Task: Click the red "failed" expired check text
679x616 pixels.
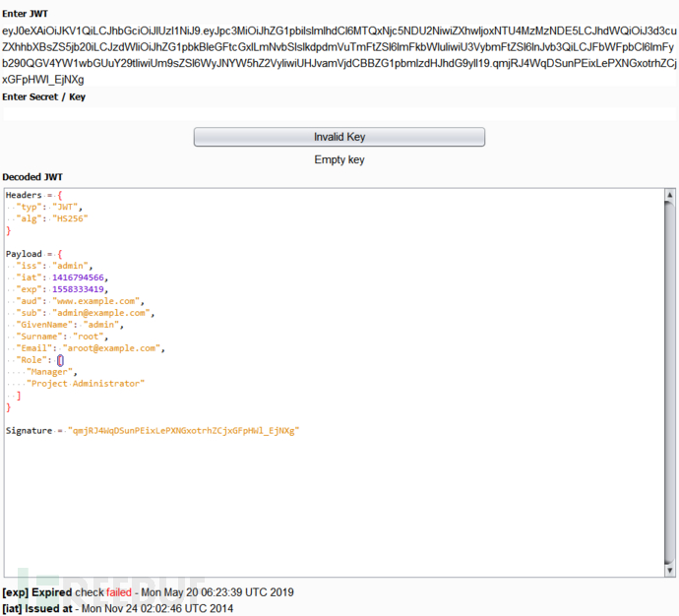Action: click(x=120, y=593)
